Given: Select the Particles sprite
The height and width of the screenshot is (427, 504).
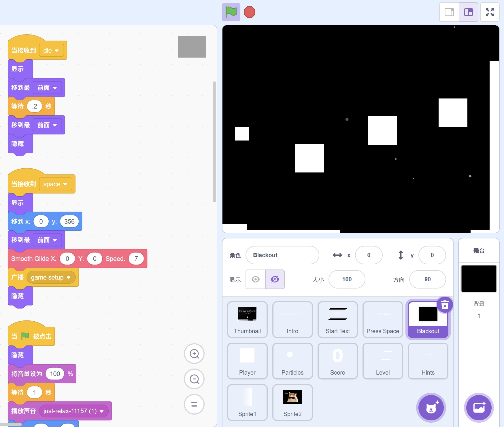Looking at the screenshot, I should (x=292, y=361).
